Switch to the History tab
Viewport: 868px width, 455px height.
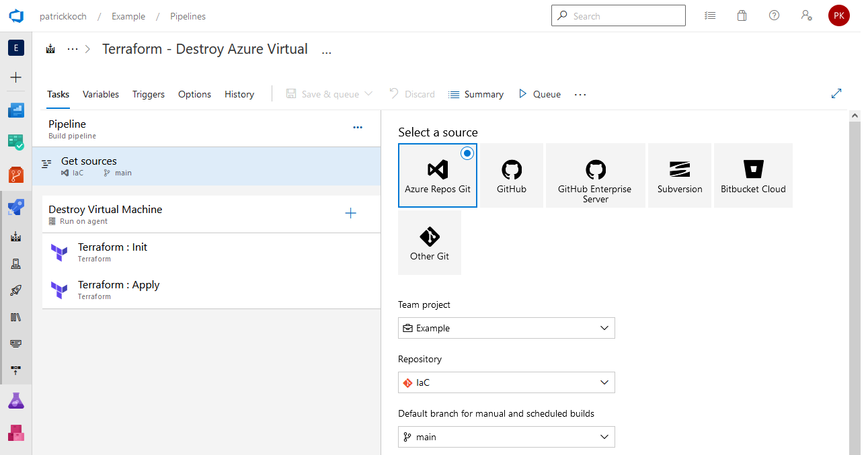[239, 94]
